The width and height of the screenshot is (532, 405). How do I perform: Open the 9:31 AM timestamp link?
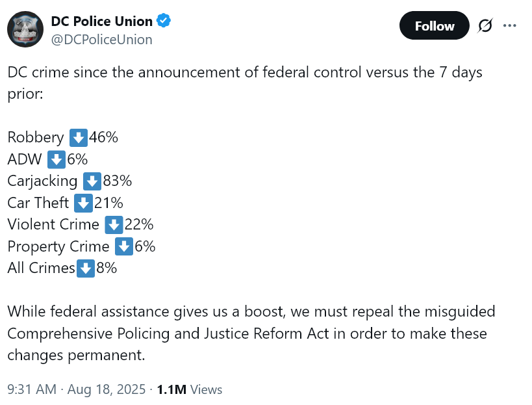[31, 389]
